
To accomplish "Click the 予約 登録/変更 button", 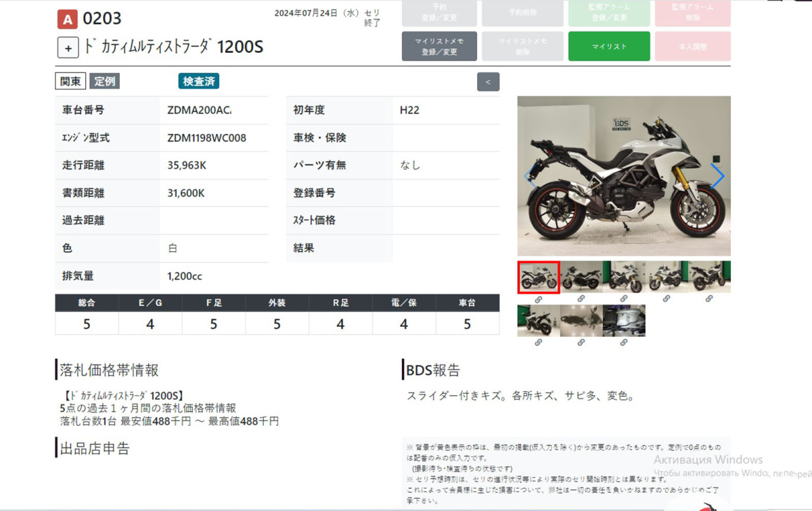I will (x=439, y=12).
